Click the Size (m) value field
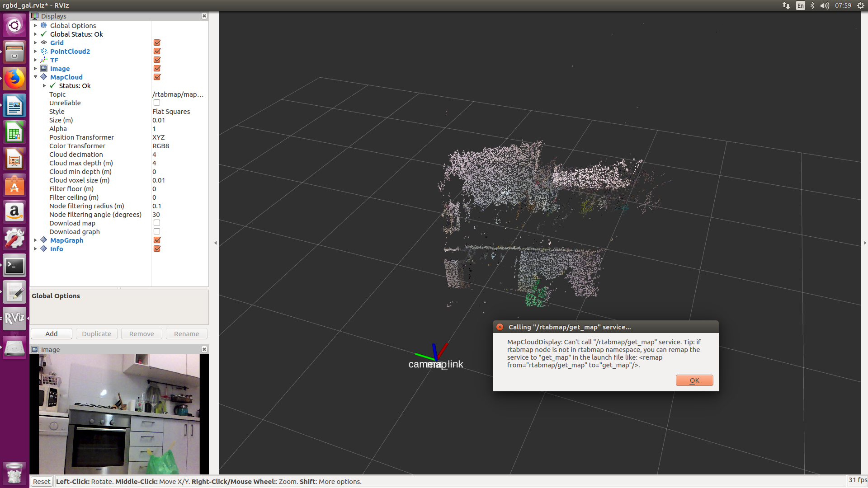Screen dimensions: 868x488 coord(179,120)
